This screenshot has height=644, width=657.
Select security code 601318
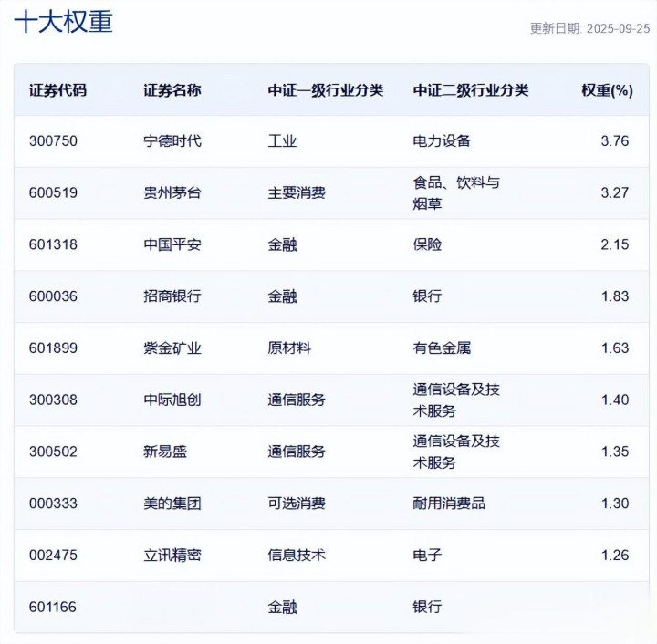pyautogui.click(x=53, y=244)
